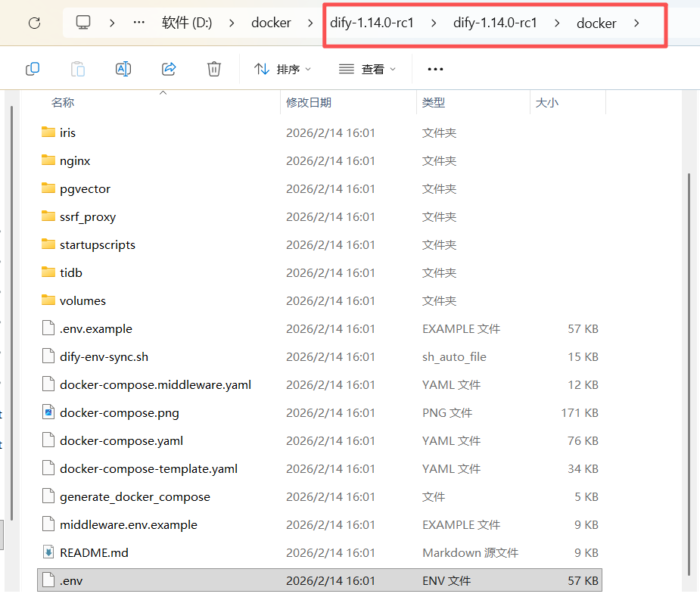Click the Paste clipboard icon

coord(78,69)
